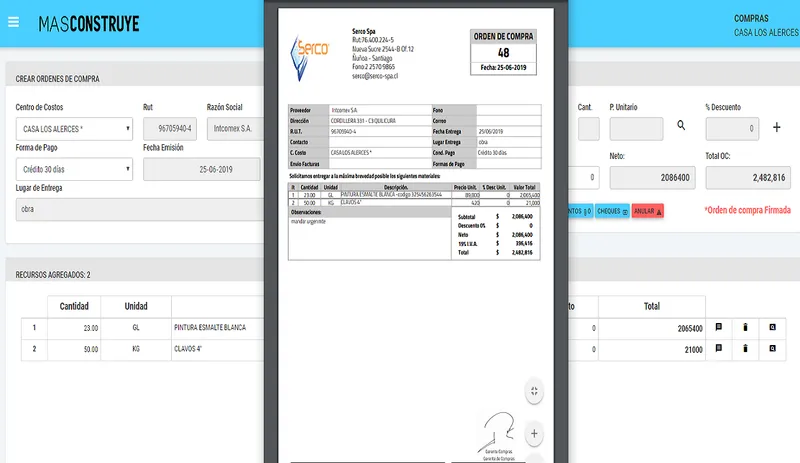Click the signature image in the PDF
The image size is (800, 463).
click(x=497, y=431)
